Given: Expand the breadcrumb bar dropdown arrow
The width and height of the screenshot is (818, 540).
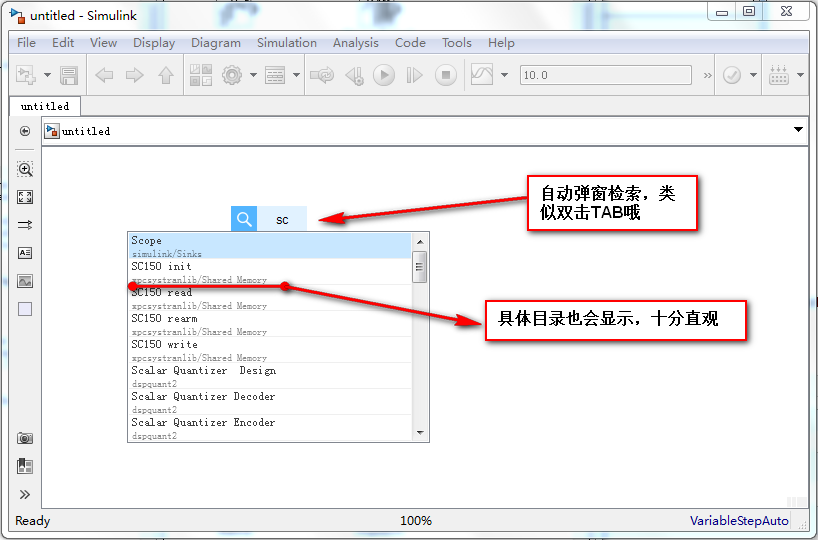Looking at the screenshot, I should click(798, 129).
